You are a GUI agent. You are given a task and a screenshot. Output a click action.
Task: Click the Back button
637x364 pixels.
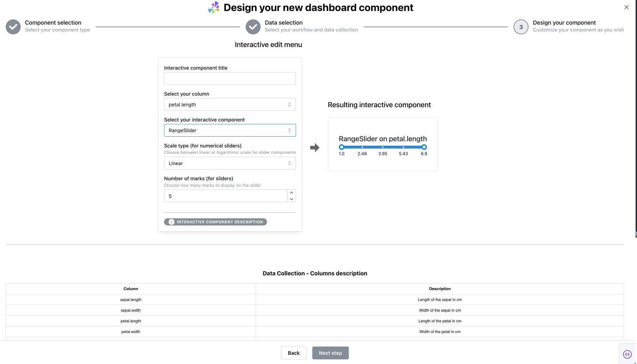(294, 353)
